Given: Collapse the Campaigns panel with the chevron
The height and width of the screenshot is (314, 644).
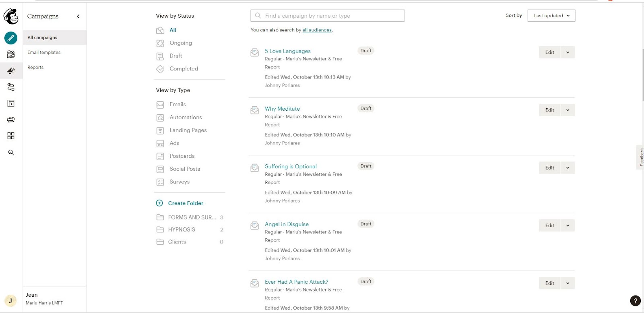Looking at the screenshot, I should (78, 17).
